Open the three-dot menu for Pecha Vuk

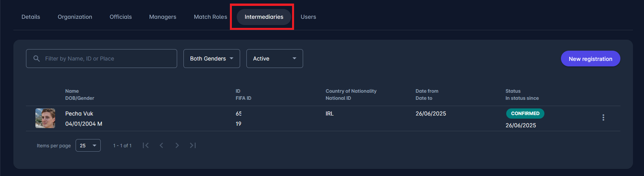click(603, 117)
